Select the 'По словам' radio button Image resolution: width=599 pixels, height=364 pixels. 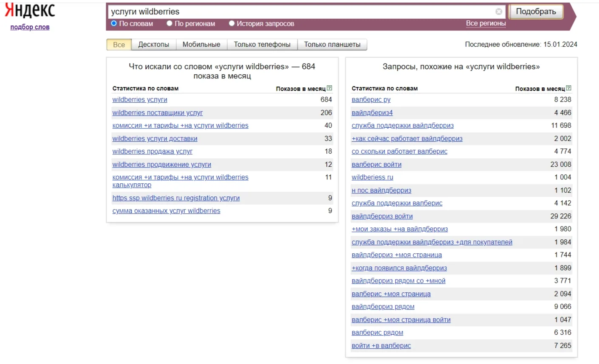(114, 23)
